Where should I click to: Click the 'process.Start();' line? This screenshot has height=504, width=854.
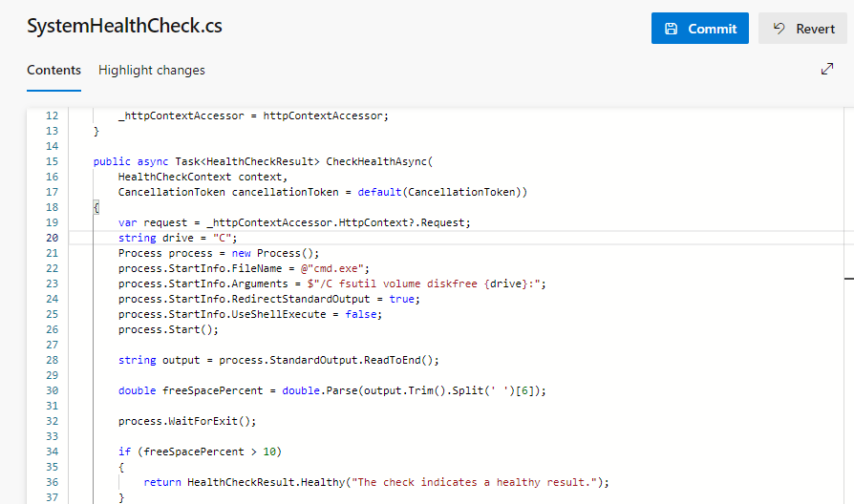168,329
